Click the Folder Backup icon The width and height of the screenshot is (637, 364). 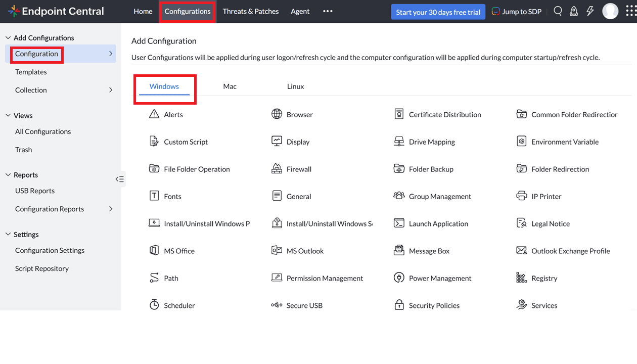coord(399,169)
